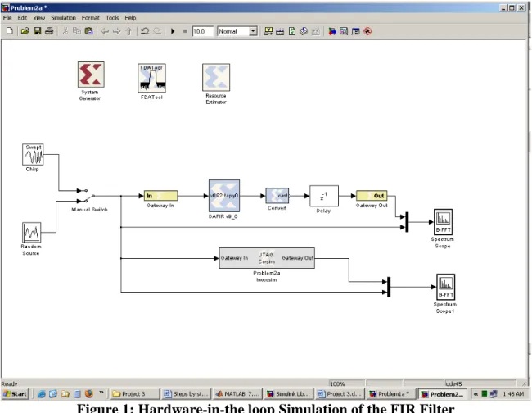This screenshot has width=532, height=413.
Task: Click the 1:48 AM taskbar clock
Action: click(513, 394)
